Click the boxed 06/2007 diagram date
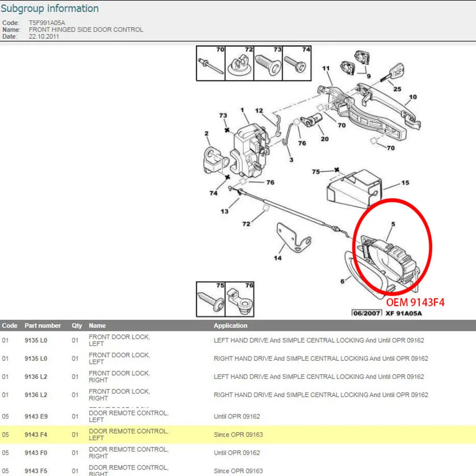The image size is (476, 476). [367, 313]
